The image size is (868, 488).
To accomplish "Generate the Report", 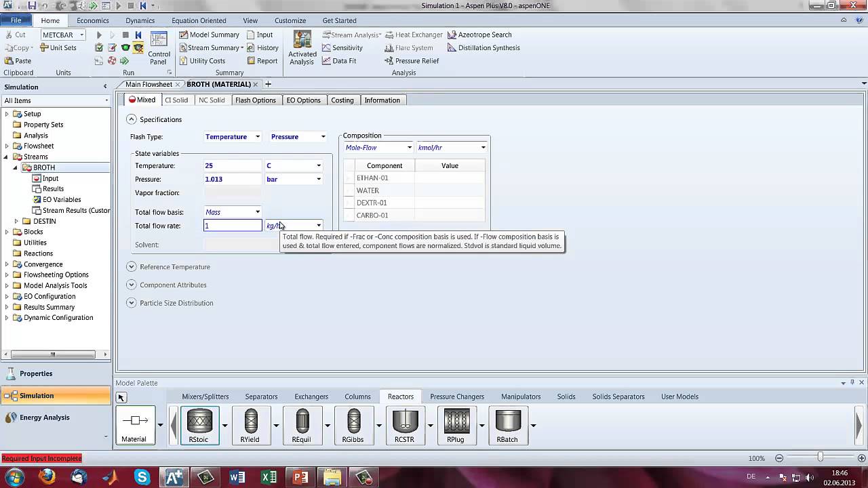I will pyautogui.click(x=262, y=60).
